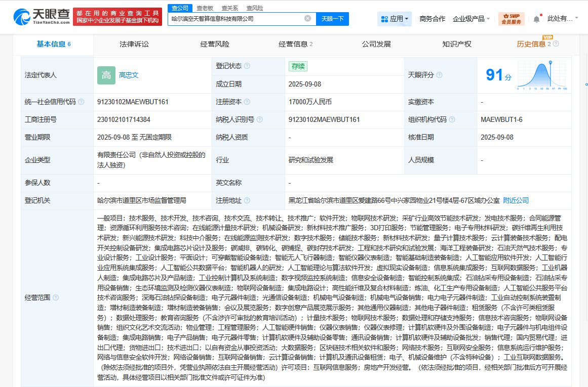Click the help icon beside 登记状态
Image resolution: width=588 pixels, height=387 pixels.
click(x=248, y=66)
